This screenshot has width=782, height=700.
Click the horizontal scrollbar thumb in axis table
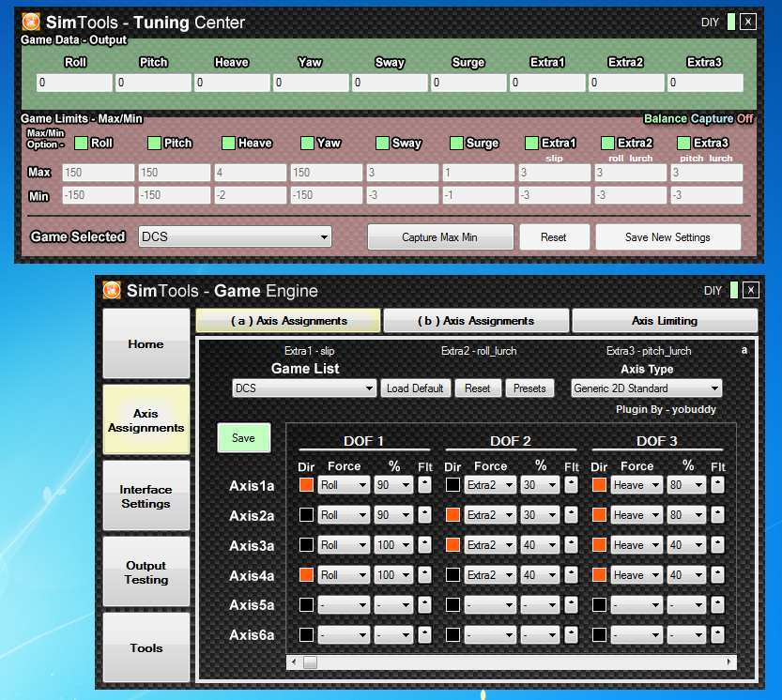310,662
